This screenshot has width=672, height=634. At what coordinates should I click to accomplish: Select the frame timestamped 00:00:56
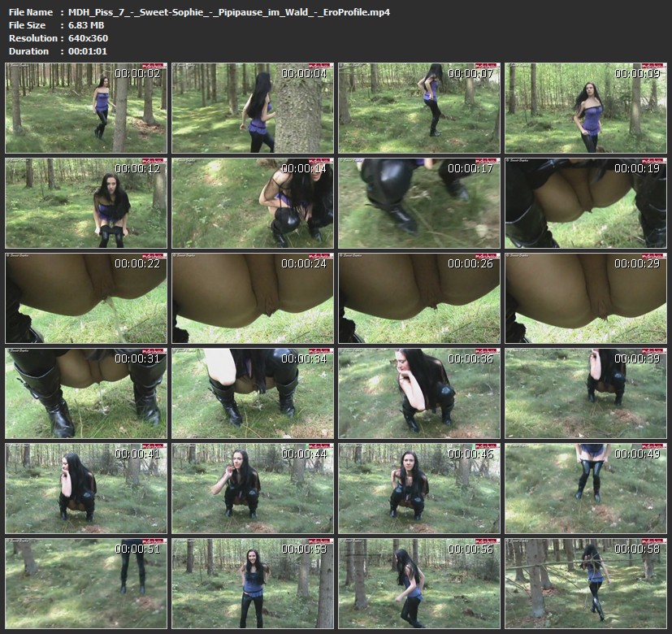click(419, 583)
